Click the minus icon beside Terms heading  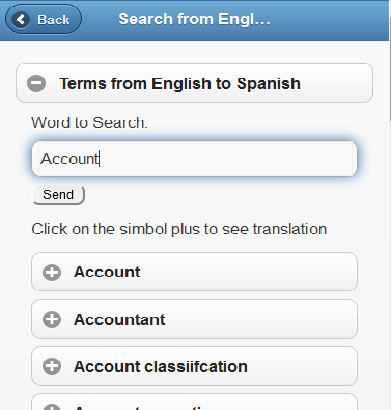pyautogui.click(x=36, y=83)
